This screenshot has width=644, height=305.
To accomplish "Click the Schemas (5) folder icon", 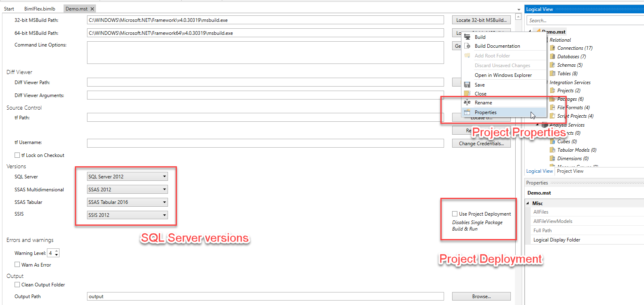I will 553,65.
